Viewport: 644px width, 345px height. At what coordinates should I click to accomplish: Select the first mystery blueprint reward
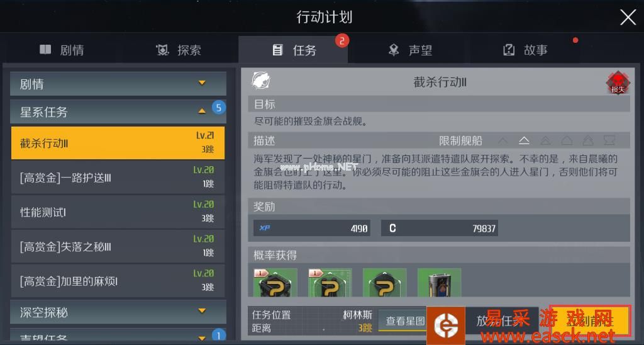275,283
